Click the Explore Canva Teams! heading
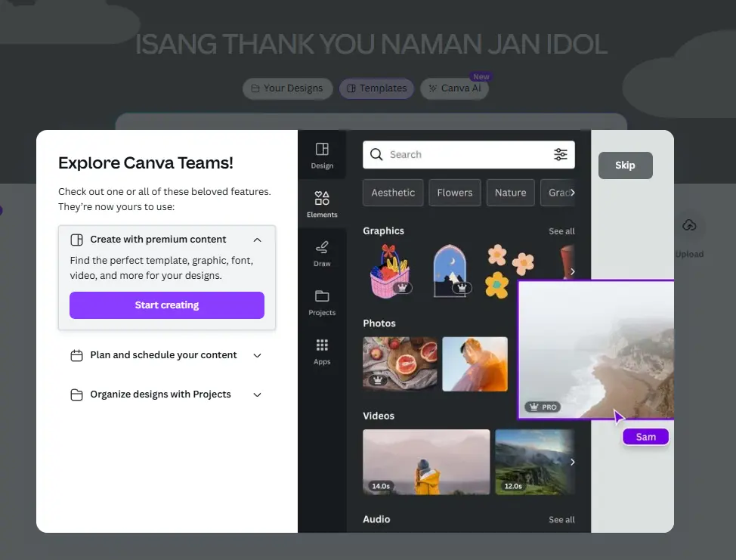 click(146, 163)
